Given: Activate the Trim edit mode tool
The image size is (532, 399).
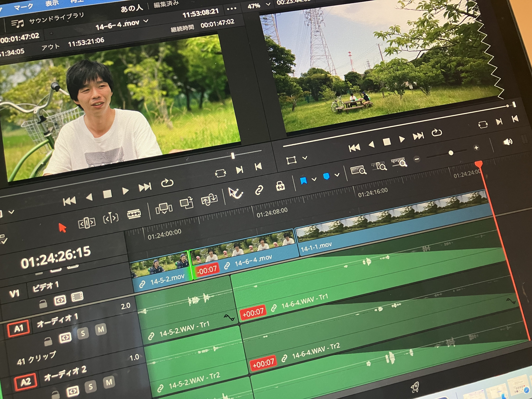Looking at the screenshot, I should point(87,223).
